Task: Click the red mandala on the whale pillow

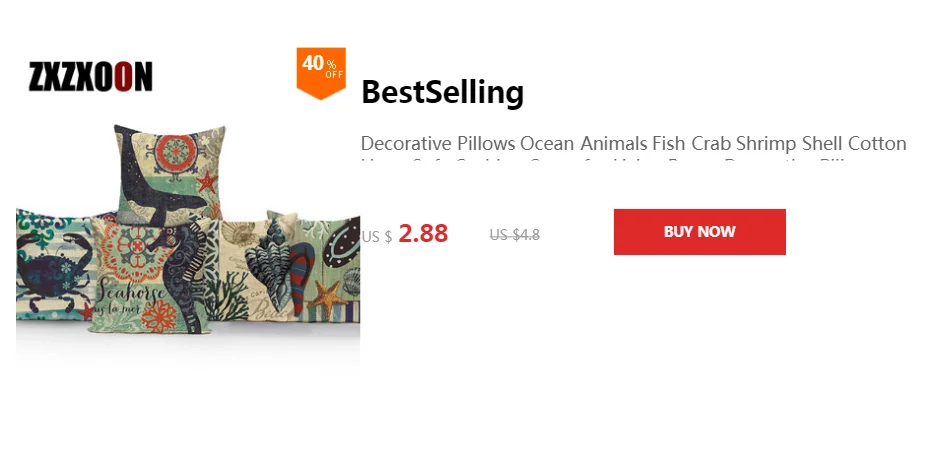Action: pos(175,152)
